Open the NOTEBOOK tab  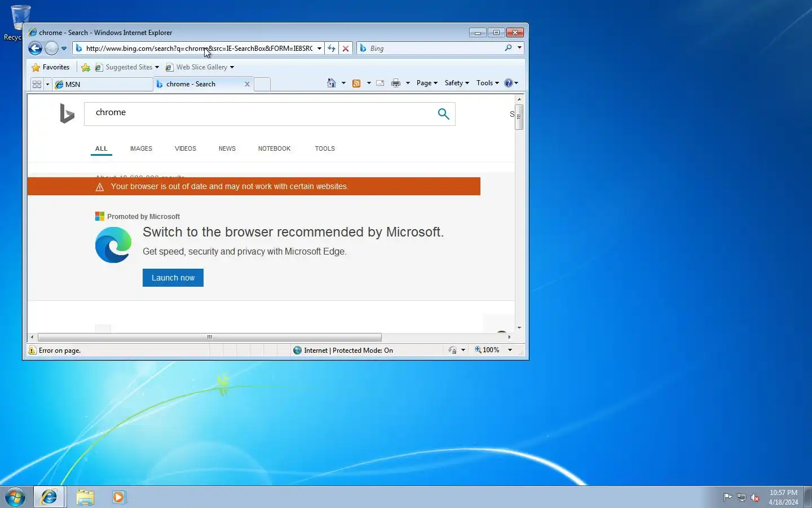coord(274,149)
